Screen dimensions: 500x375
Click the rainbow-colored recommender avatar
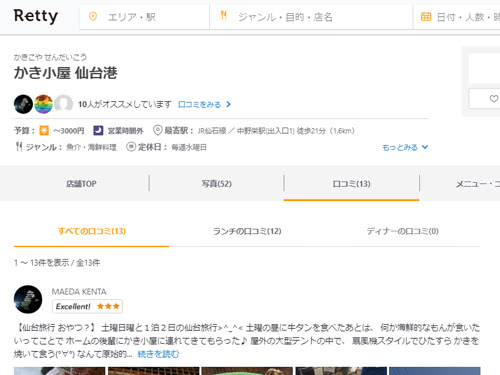tap(43, 104)
